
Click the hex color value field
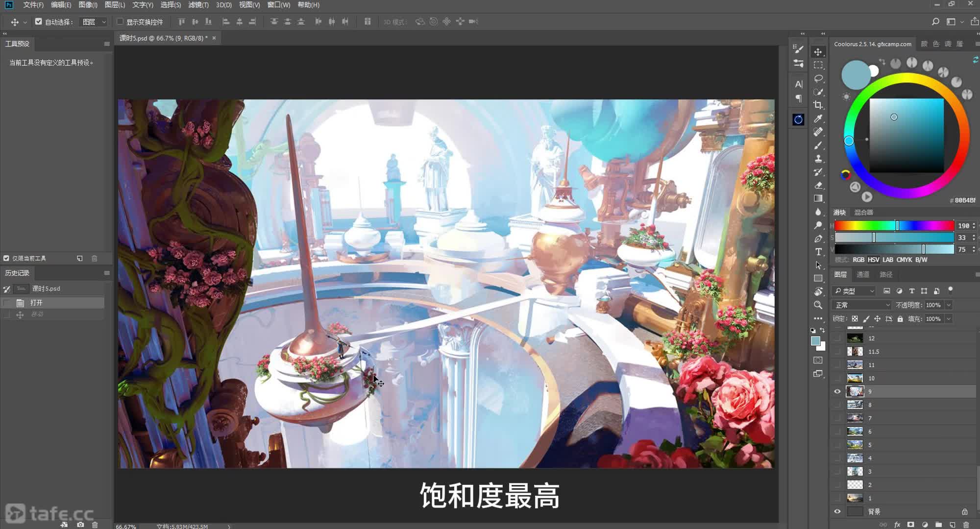click(x=965, y=200)
